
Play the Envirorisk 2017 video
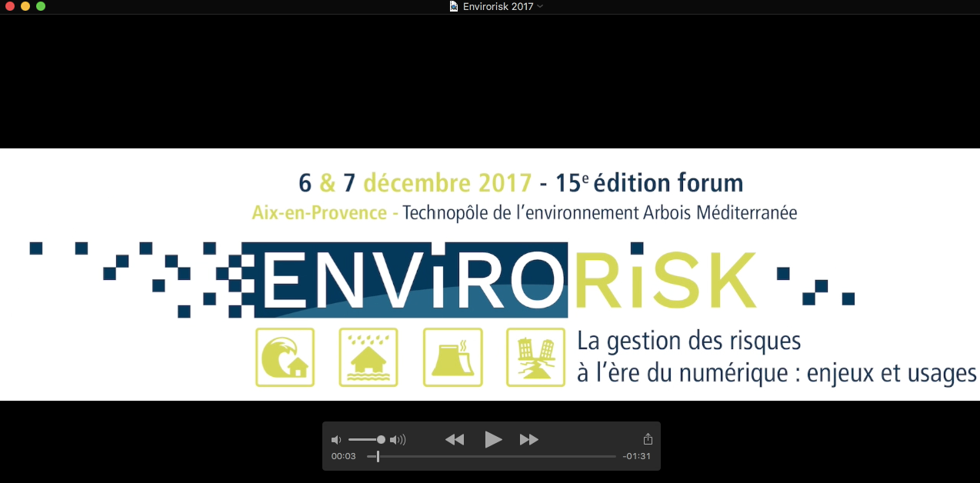coord(493,439)
